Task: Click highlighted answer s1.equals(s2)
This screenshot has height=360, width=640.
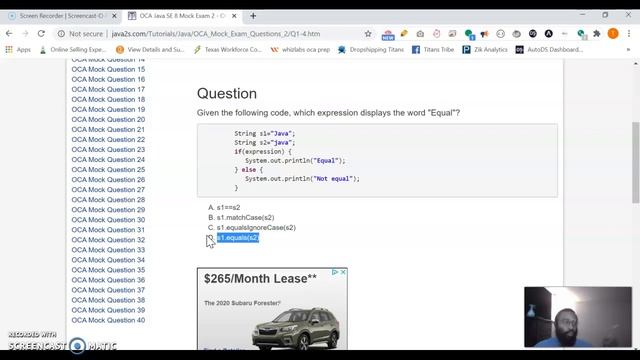Action: 238,238
